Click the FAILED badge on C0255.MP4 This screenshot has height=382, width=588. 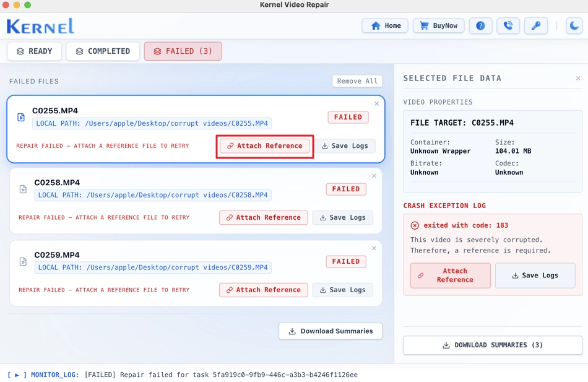tap(348, 117)
